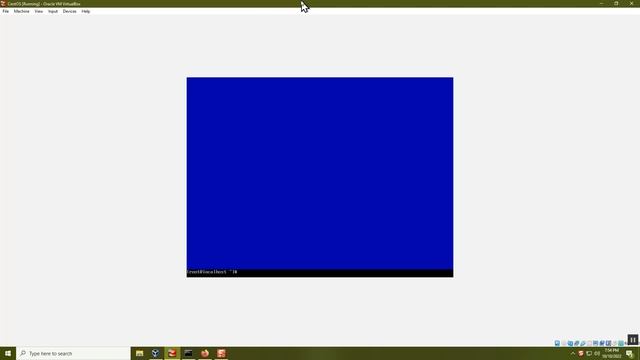Open the network tray icon
Viewport: 640px width, 360px height.
point(589,354)
